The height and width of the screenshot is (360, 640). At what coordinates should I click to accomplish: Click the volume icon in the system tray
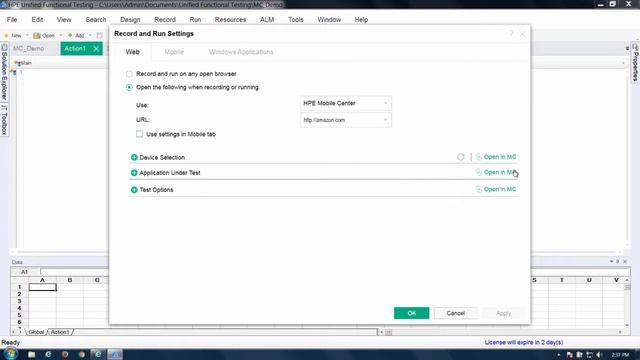point(599,355)
